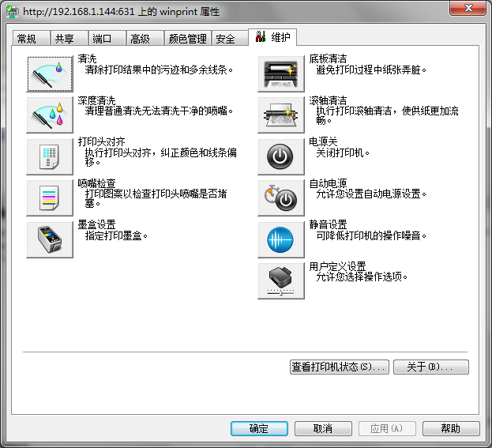Open 静音设置 quiet settings icon
Image resolution: width=492 pixels, height=448 pixels.
pyautogui.click(x=281, y=240)
